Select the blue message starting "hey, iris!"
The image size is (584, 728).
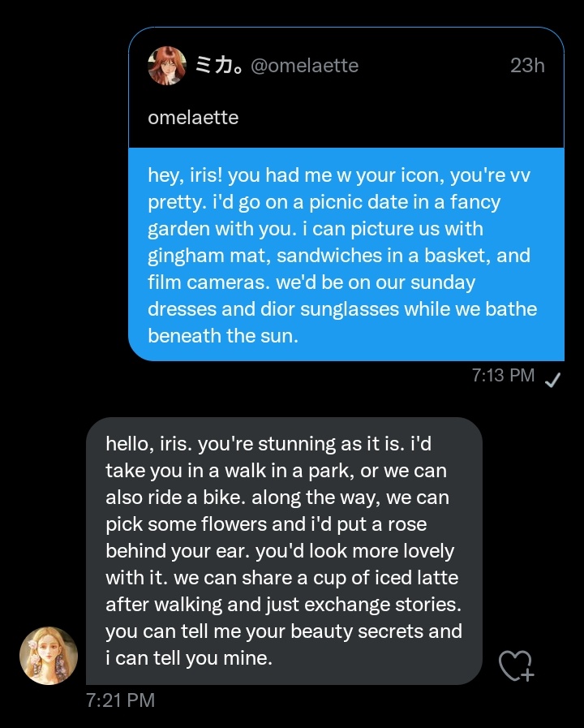point(346,254)
